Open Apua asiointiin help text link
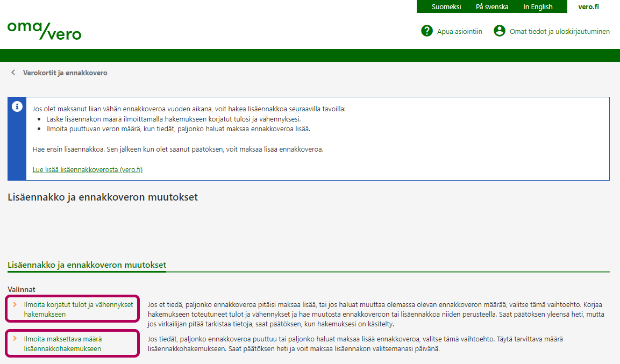Image resolution: width=620 pixels, height=364 pixels. pos(459,32)
